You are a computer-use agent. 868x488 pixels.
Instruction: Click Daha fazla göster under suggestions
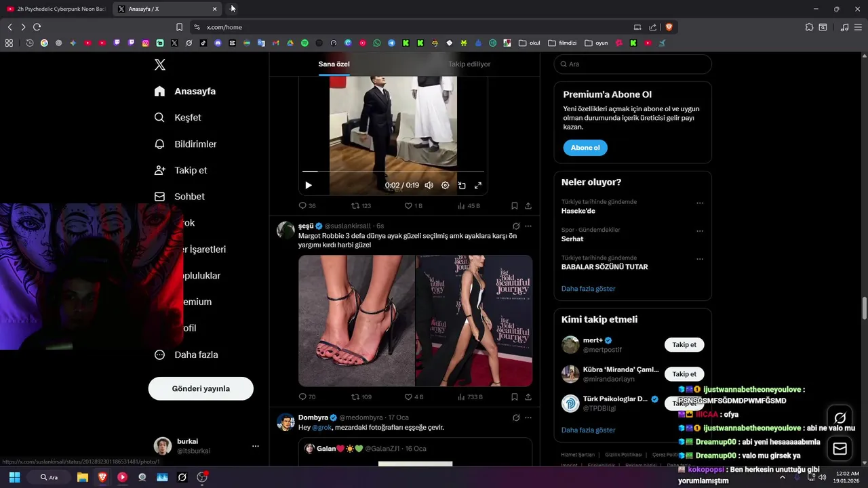tap(589, 430)
